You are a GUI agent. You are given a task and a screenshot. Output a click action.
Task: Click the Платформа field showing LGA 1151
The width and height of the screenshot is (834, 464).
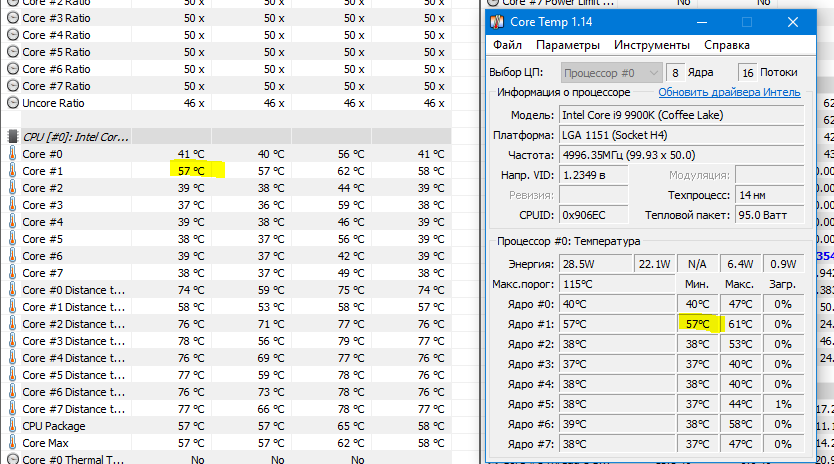[x=681, y=135]
